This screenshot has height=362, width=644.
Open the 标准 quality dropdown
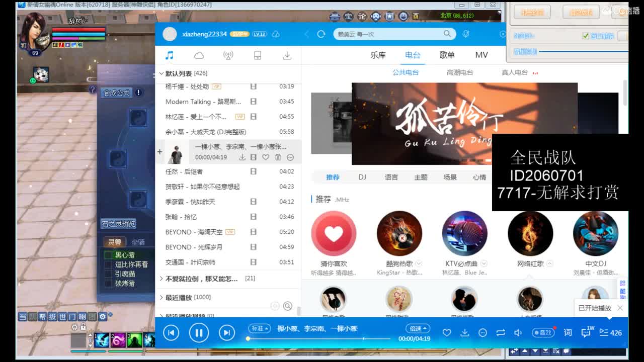(x=260, y=328)
